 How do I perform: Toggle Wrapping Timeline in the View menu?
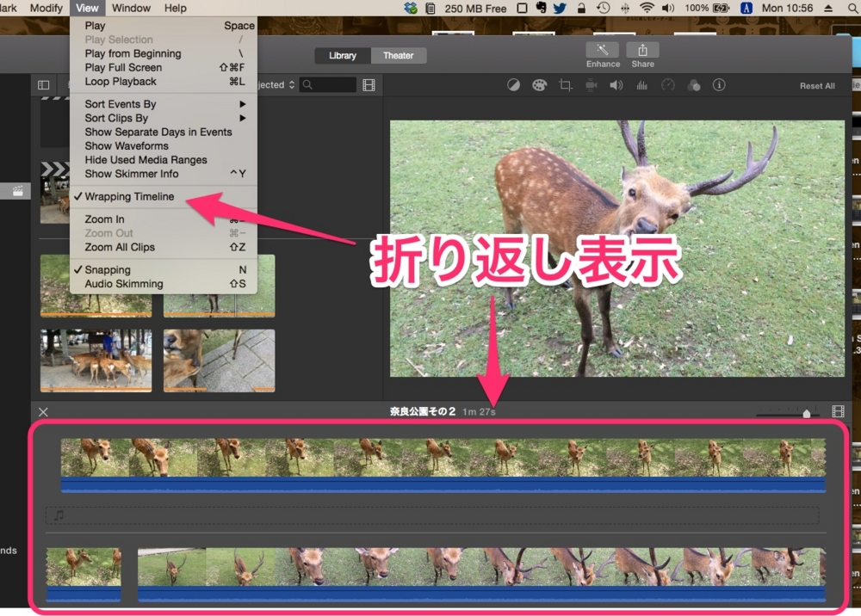129,196
